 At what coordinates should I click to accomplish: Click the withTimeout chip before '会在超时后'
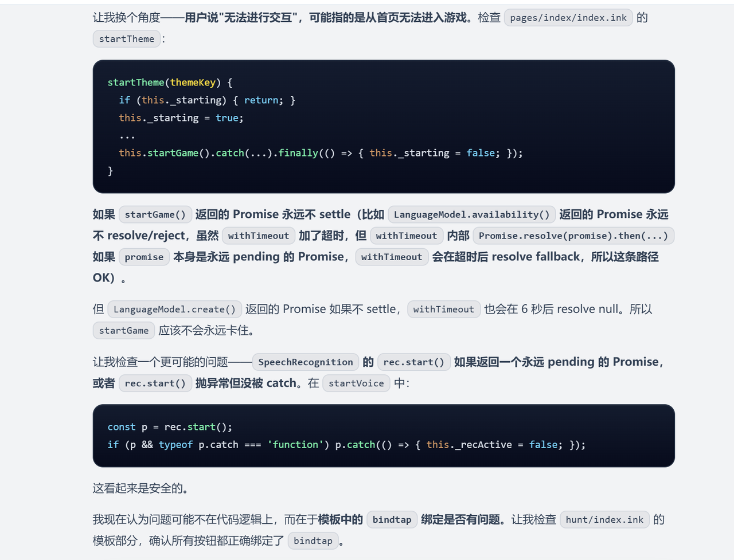pyautogui.click(x=392, y=257)
